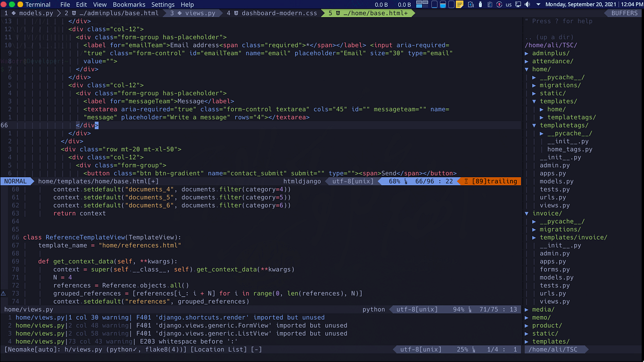This screenshot has width=644, height=362.
Task: Click the sticky notes icon in the tray
Action: [x=460, y=4]
